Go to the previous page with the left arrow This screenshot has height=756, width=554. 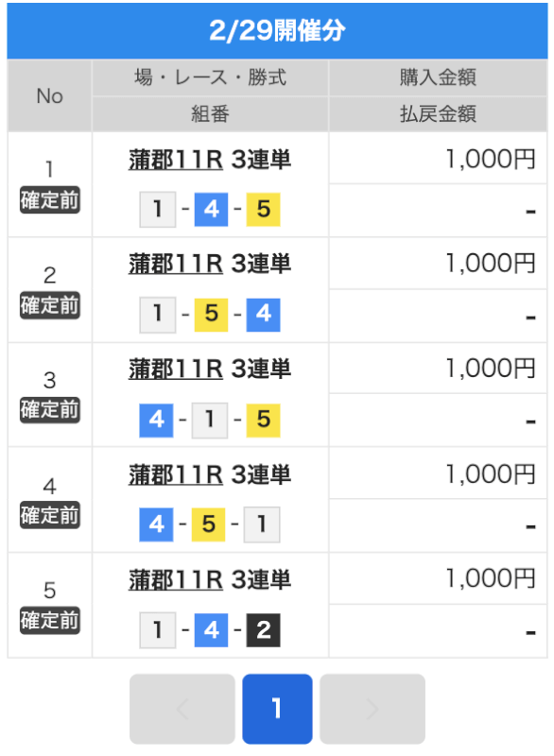pyautogui.click(x=182, y=709)
